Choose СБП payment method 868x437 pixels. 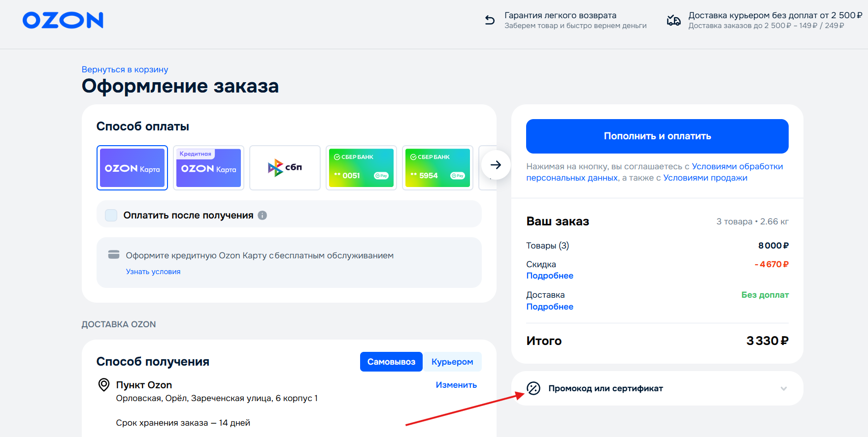click(285, 168)
